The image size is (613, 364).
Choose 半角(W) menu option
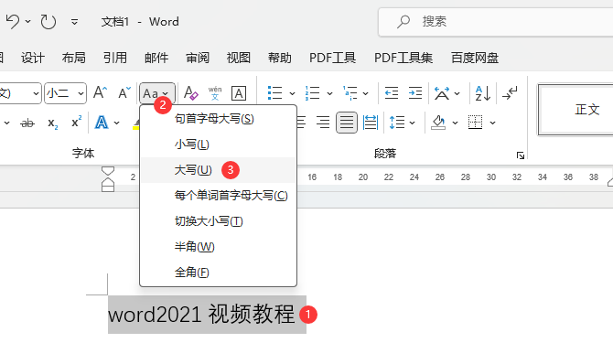[x=218, y=247]
